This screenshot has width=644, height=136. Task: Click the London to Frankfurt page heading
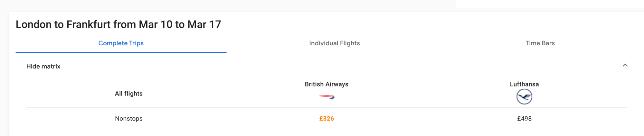[x=118, y=24]
